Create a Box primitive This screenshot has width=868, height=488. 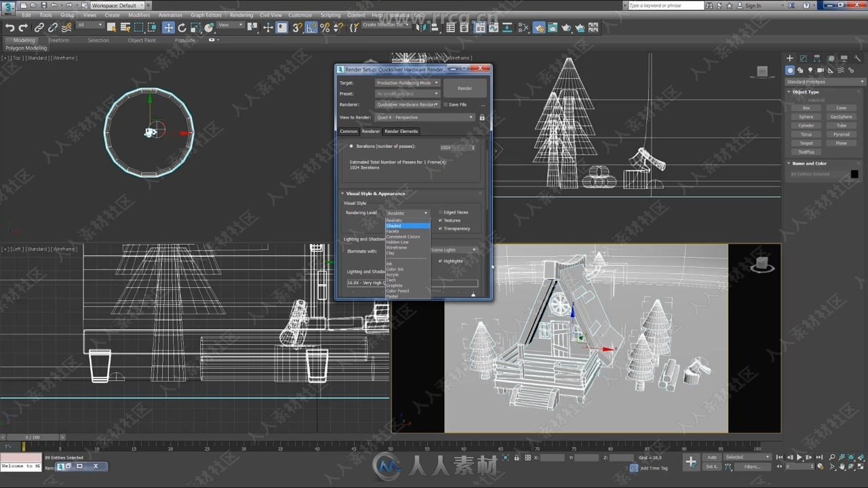806,108
